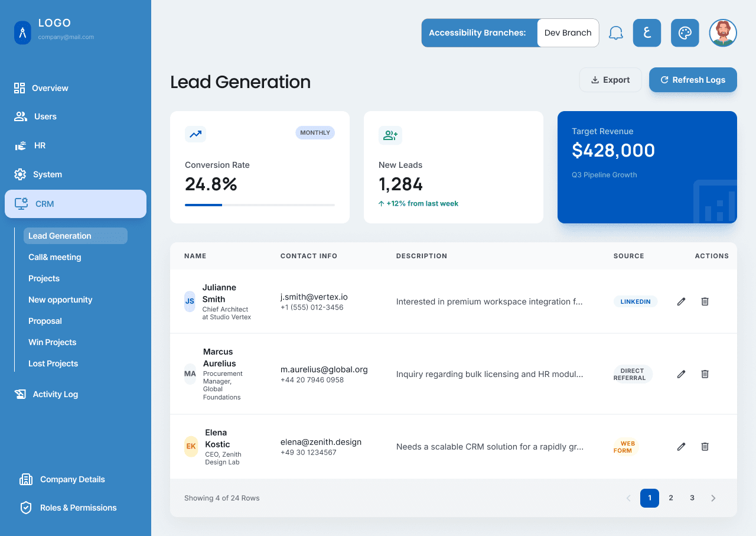
Task: Click email j.smith@vertex.io
Action: (x=314, y=297)
